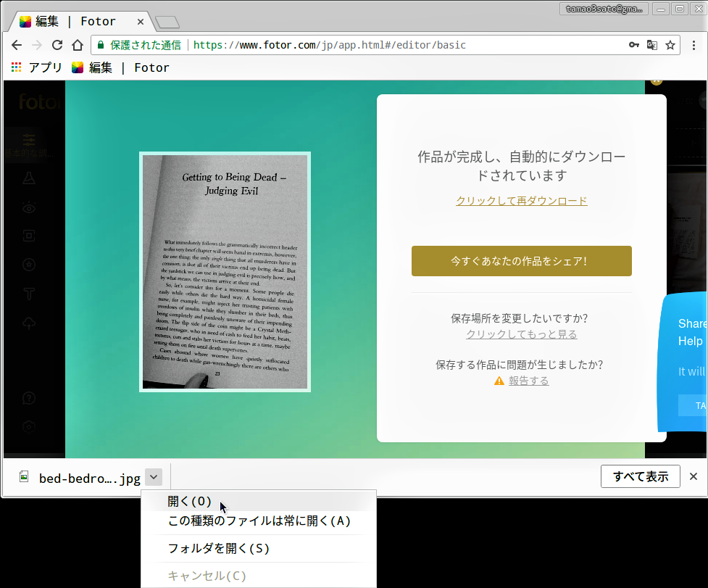Click the 報告する report link
708x588 pixels.
click(x=529, y=381)
